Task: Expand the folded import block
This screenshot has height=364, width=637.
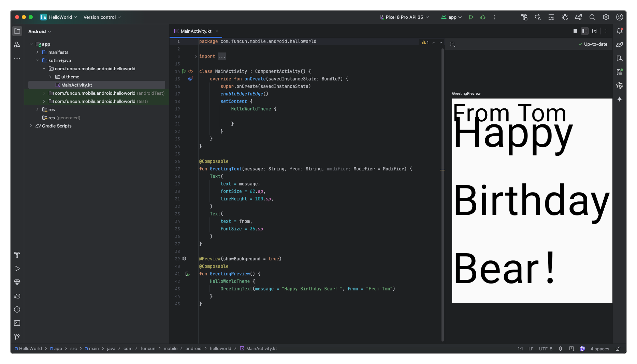Action: (222, 56)
